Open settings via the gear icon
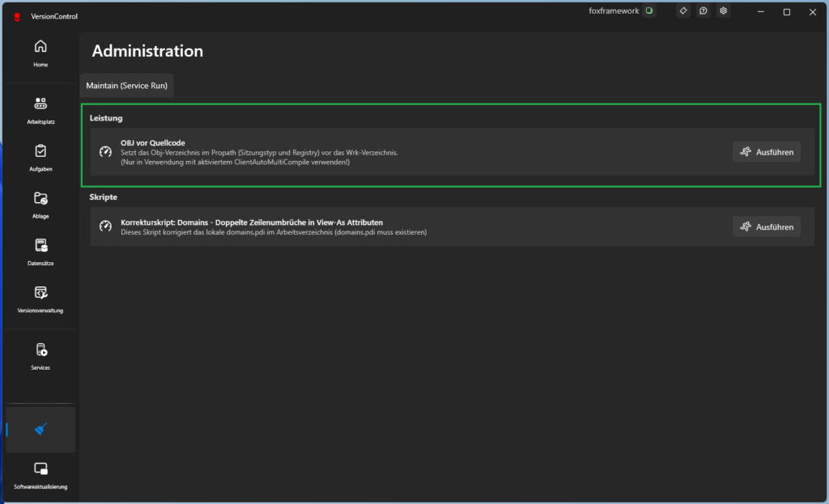 [724, 11]
